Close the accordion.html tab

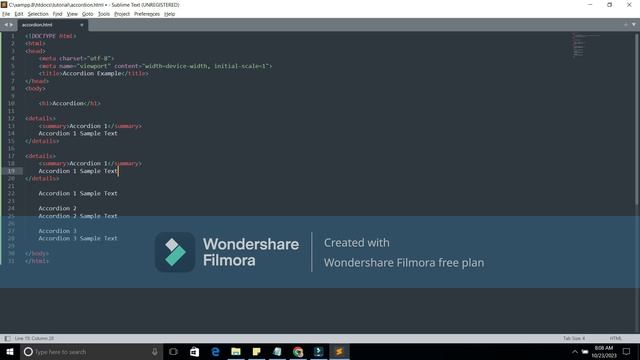(x=82, y=25)
